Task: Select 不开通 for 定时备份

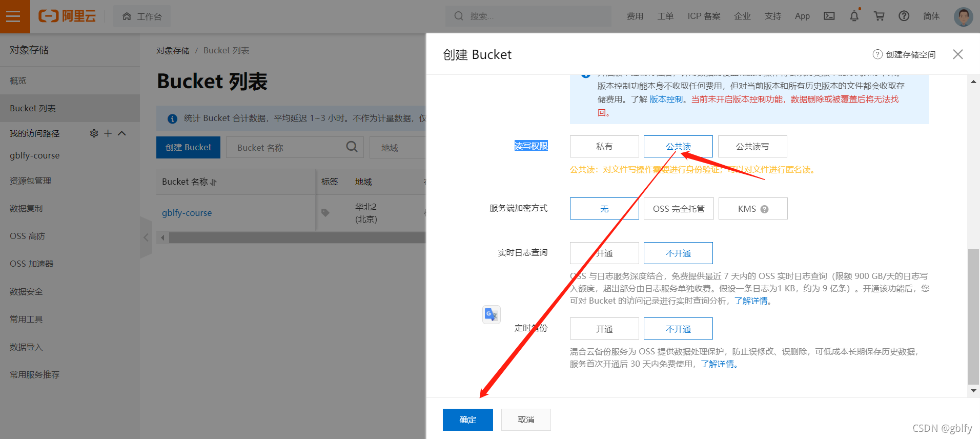Action: point(678,329)
